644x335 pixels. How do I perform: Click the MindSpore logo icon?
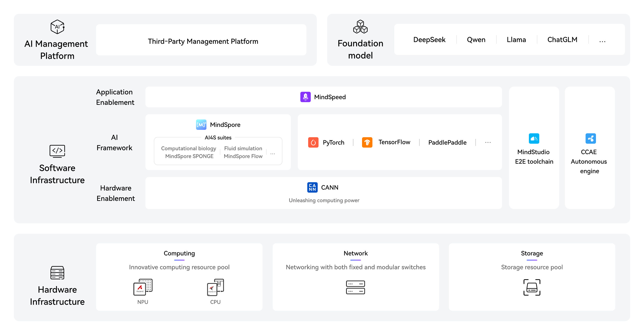click(201, 124)
